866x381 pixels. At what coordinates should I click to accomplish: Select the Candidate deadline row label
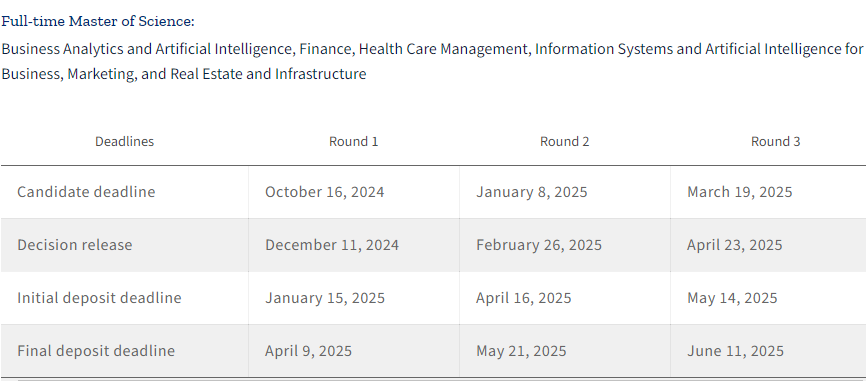86,192
